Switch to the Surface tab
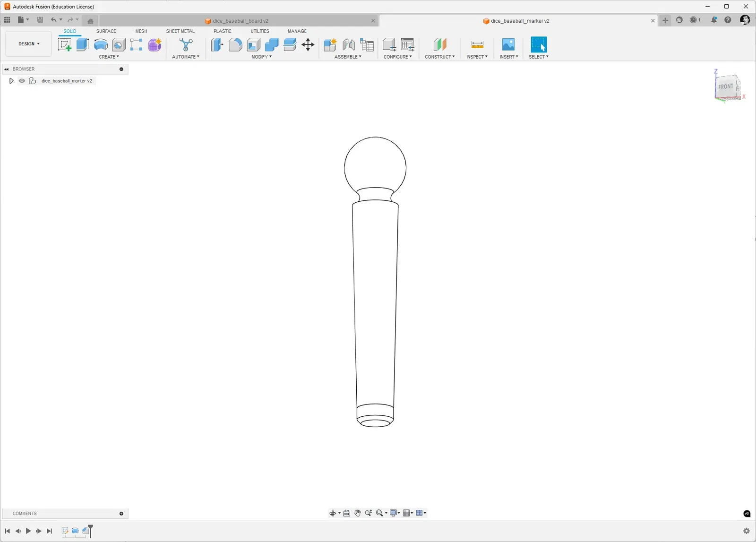 [x=106, y=31]
